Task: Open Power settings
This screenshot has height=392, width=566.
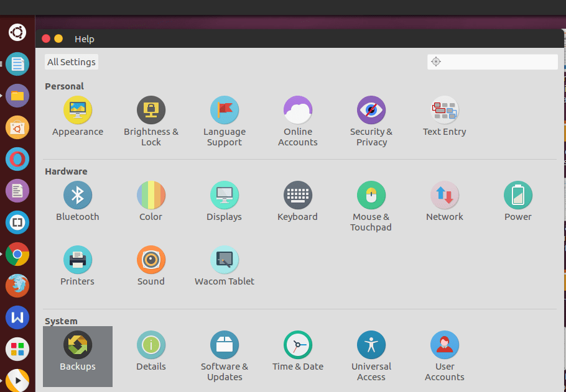Action: pos(518,201)
